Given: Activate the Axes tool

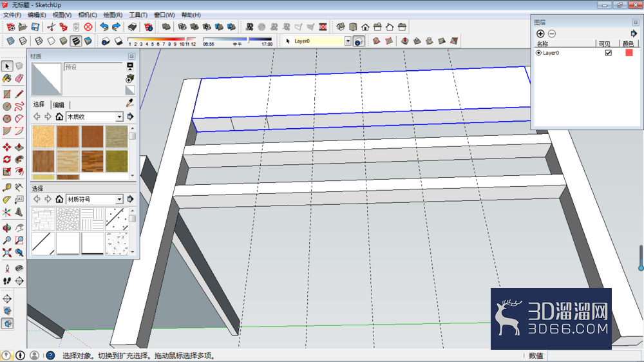Looking at the screenshot, I should (7, 212).
